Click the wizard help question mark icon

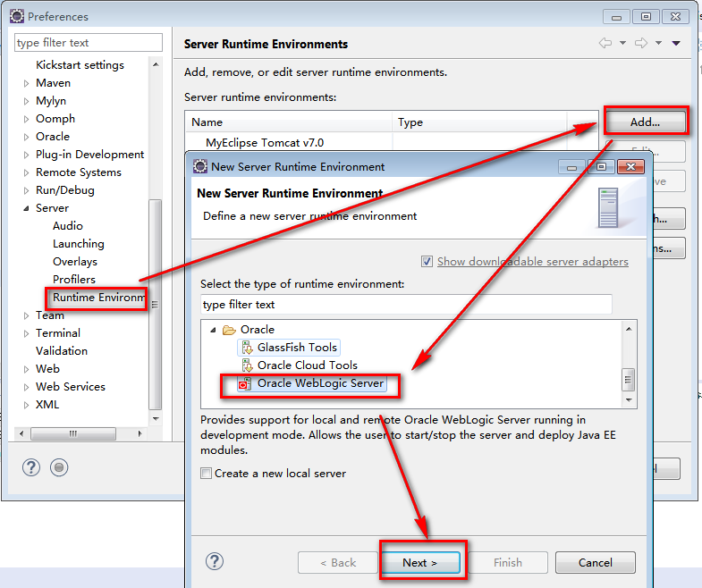215,561
